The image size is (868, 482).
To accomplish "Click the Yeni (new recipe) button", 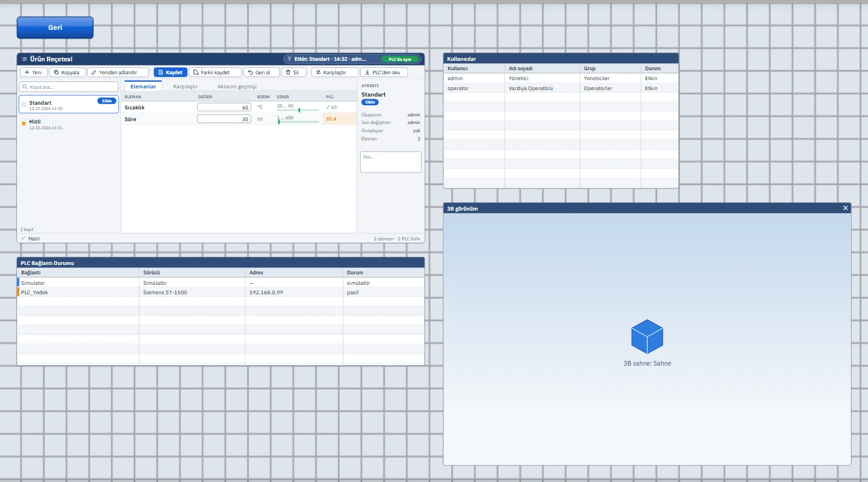I will tap(34, 73).
